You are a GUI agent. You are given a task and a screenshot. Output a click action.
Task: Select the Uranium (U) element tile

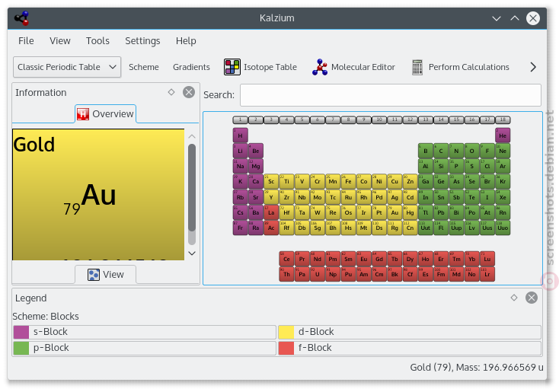(x=318, y=274)
